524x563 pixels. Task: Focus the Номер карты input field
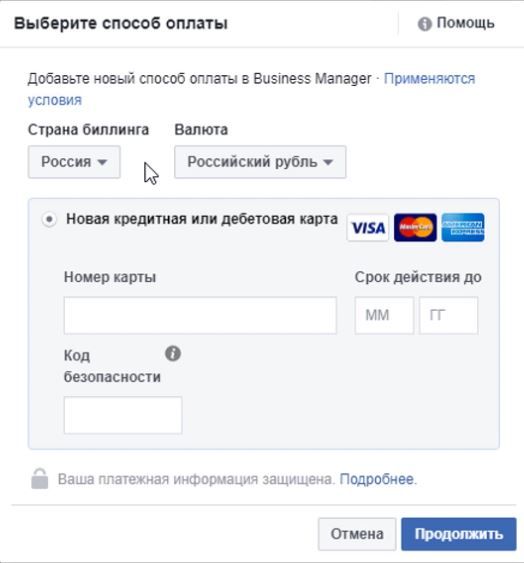coord(200,315)
